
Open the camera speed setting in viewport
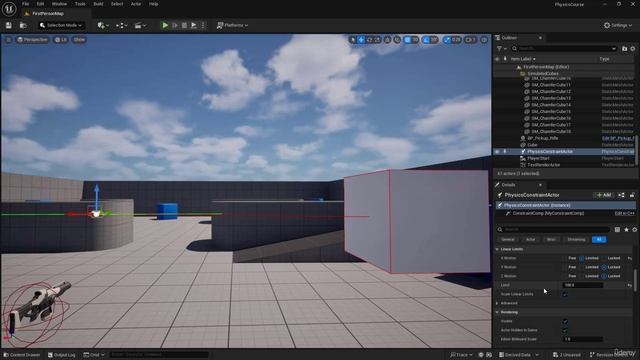click(x=471, y=40)
